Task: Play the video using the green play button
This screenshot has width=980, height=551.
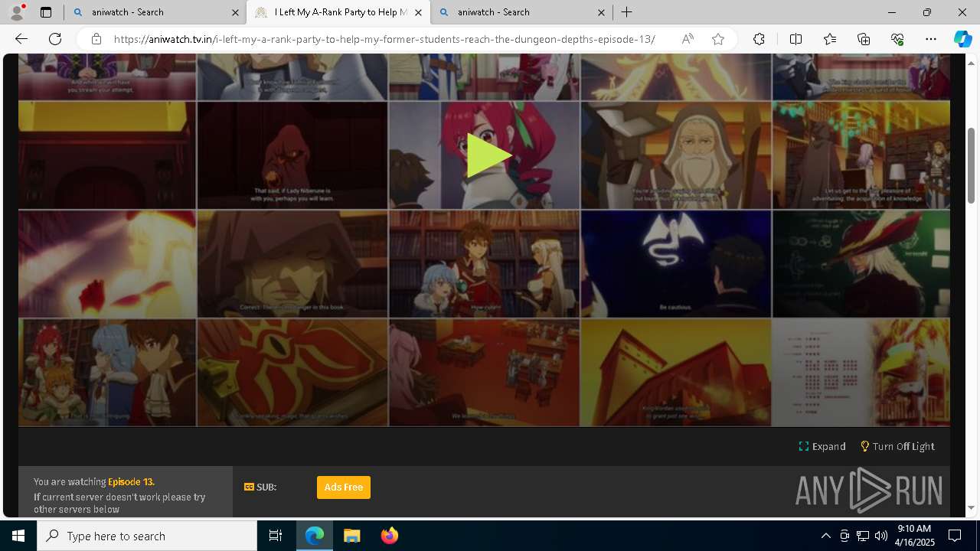Action: point(488,155)
